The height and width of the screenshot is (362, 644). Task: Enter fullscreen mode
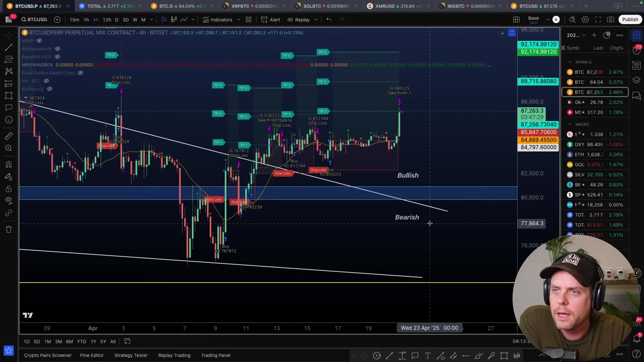(598, 20)
